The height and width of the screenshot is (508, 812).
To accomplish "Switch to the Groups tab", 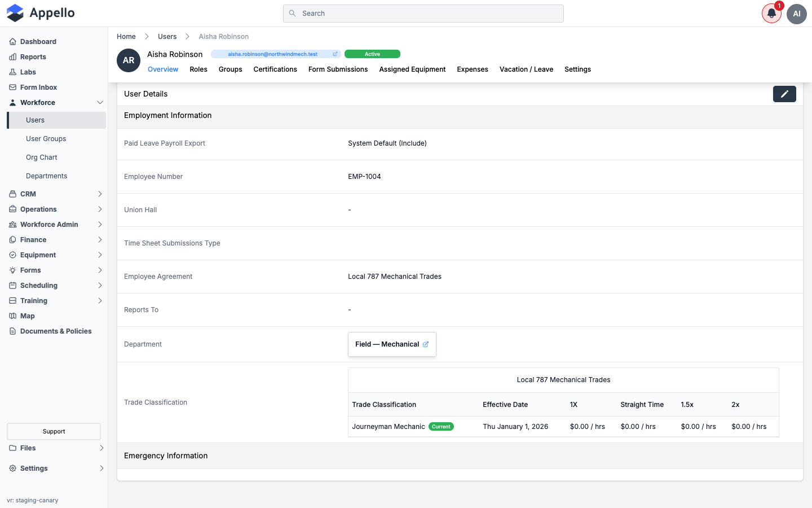I will [x=230, y=69].
